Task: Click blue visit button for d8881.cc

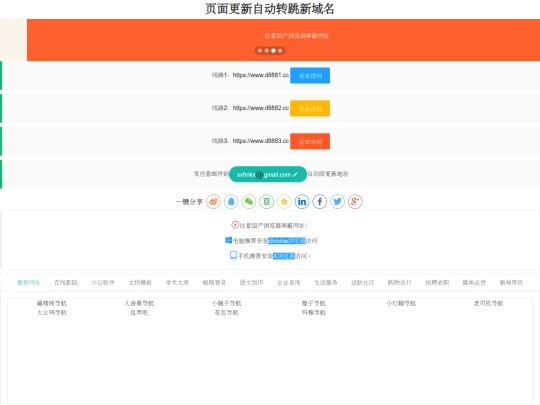Action: pos(310,75)
